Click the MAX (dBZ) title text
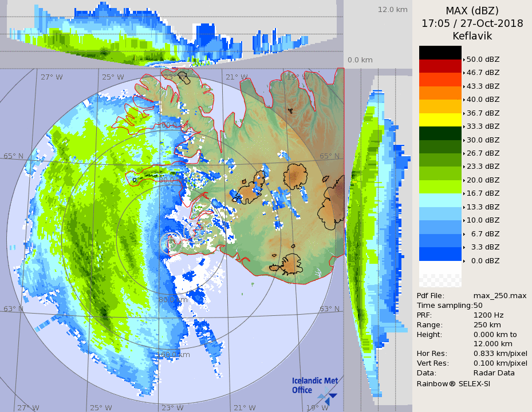Screen dimensions: 532x412 pos(472,11)
